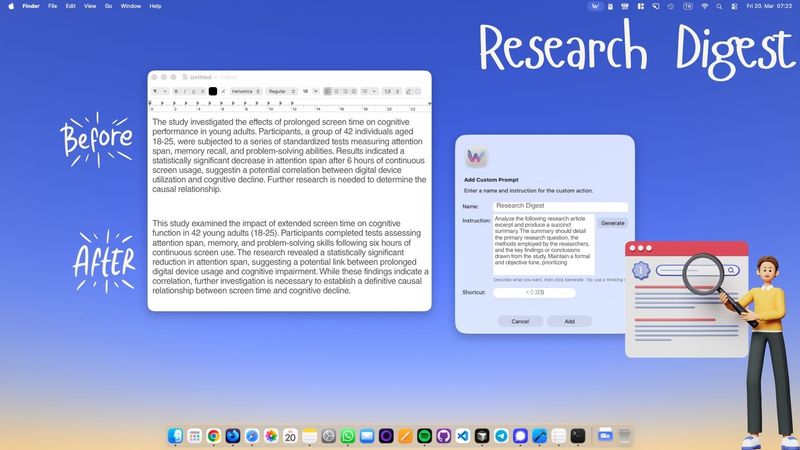800x450 pixels.
Task: Open the Helvetica font family dropdown
Action: [246, 91]
